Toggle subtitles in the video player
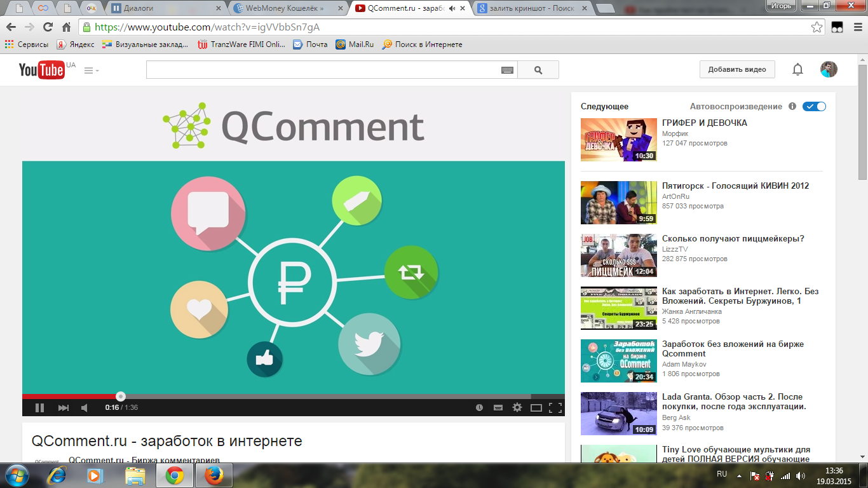868x488 pixels. [498, 407]
